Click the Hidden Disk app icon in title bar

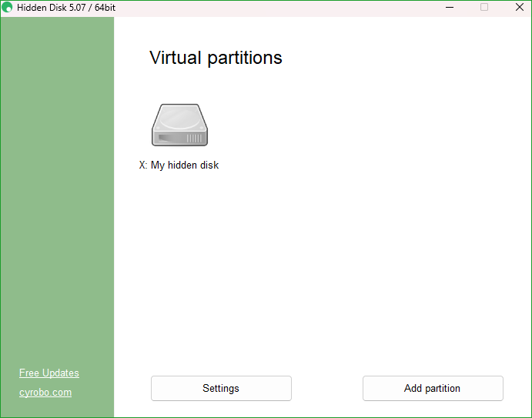pos(7,7)
